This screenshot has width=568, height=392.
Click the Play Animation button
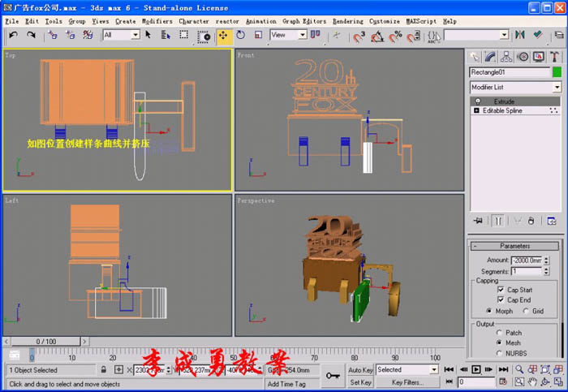pos(476,369)
